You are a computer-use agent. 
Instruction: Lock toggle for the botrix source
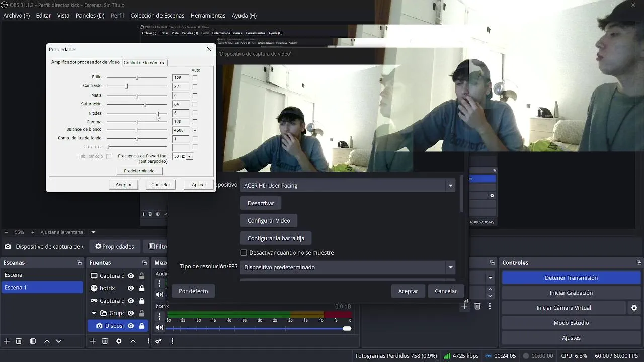coord(142,288)
